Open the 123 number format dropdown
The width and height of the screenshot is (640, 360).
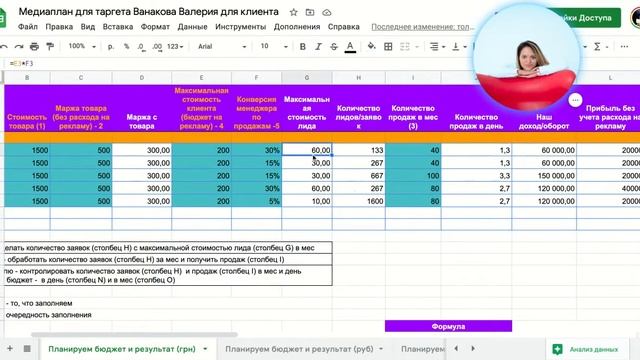175,47
